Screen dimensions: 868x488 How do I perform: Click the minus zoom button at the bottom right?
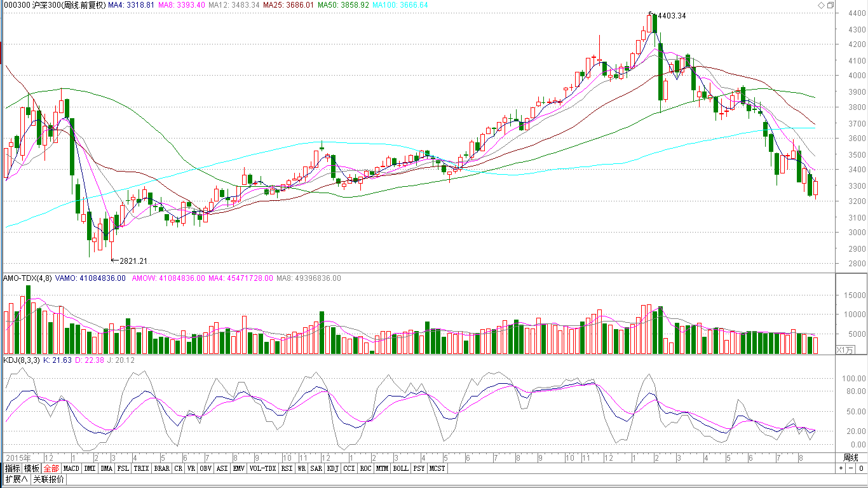pos(850,468)
